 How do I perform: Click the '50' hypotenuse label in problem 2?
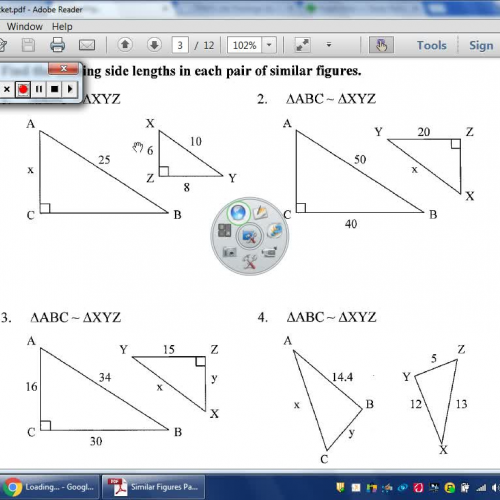(360, 159)
